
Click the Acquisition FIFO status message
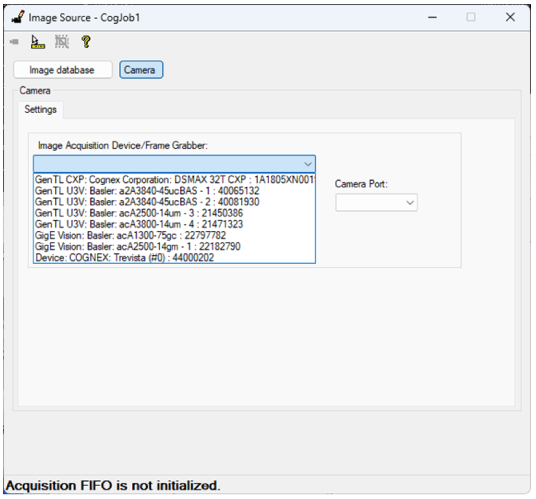pyautogui.click(x=113, y=486)
